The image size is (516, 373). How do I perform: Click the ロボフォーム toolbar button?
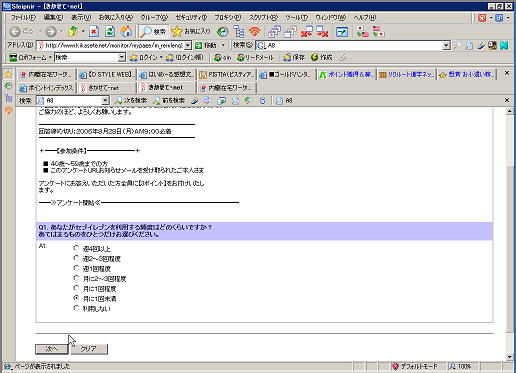pyautogui.click(x=28, y=57)
